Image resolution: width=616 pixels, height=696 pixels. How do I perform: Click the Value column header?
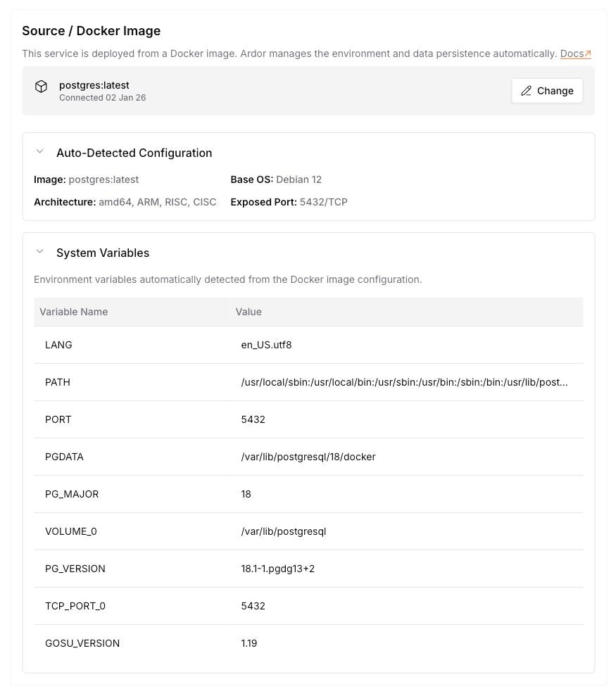point(249,312)
